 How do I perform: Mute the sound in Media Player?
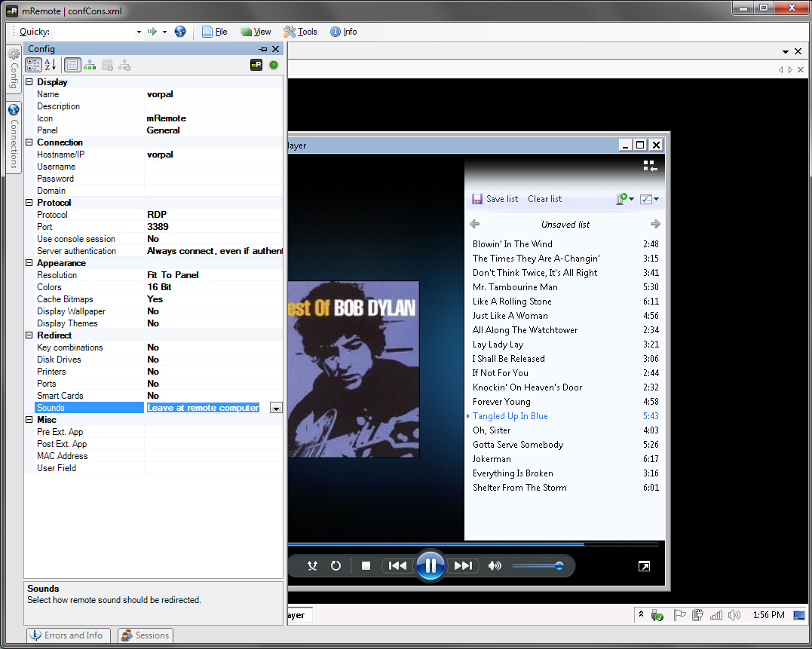[x=495, y=565]
